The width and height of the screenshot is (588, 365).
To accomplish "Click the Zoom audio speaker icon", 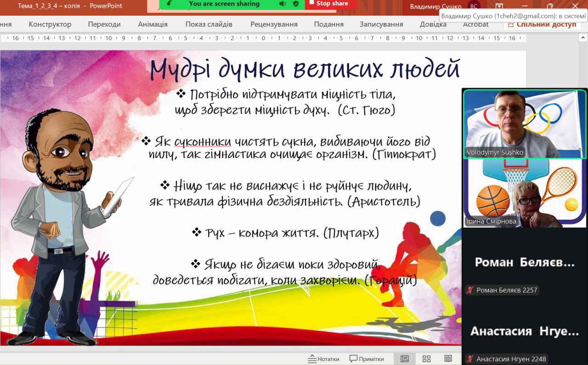I will coord(283,4).
